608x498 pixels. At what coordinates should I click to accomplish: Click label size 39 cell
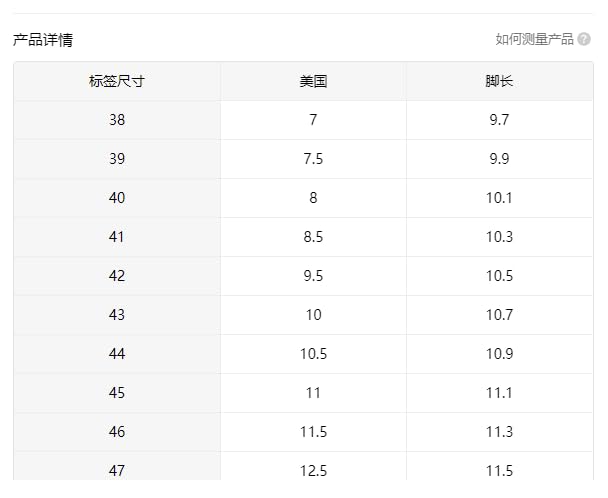pyautogui.click(x=117, y=159)
